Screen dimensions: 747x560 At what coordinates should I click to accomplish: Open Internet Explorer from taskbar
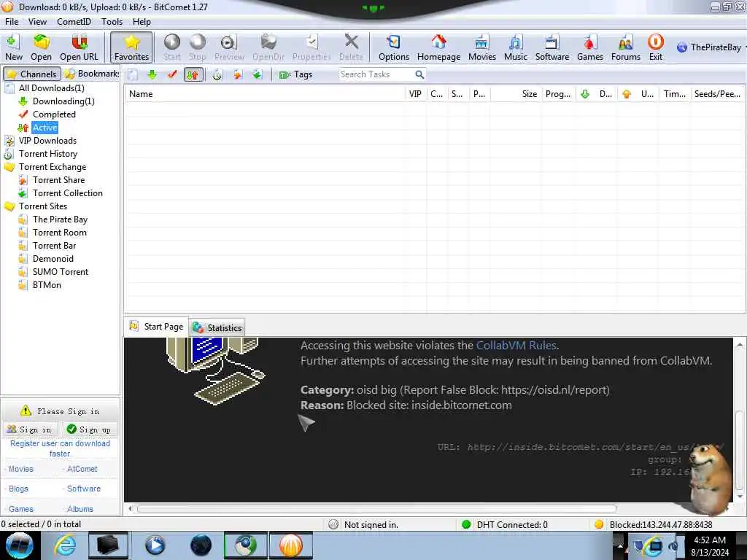click(64, 545)
